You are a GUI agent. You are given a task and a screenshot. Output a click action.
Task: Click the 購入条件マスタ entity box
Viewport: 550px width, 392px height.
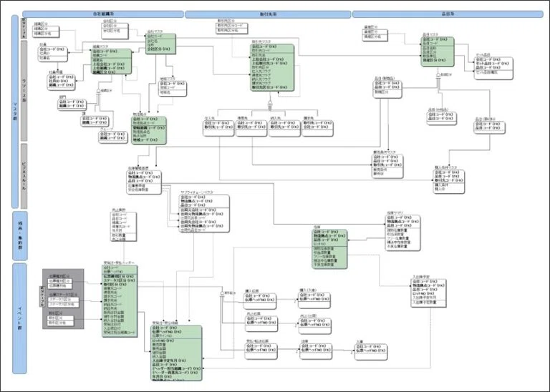pos(449,182)
